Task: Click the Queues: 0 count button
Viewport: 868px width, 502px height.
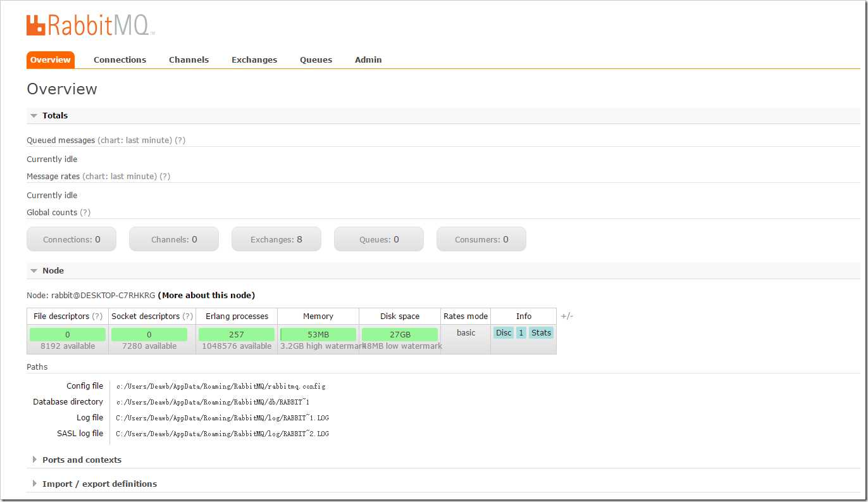Action: point(379,239)
